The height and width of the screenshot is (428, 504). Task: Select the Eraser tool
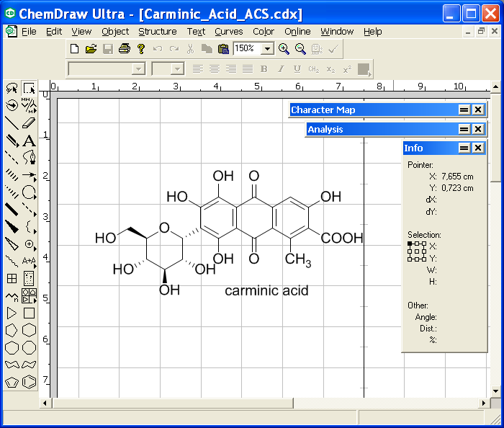(29, 122)
